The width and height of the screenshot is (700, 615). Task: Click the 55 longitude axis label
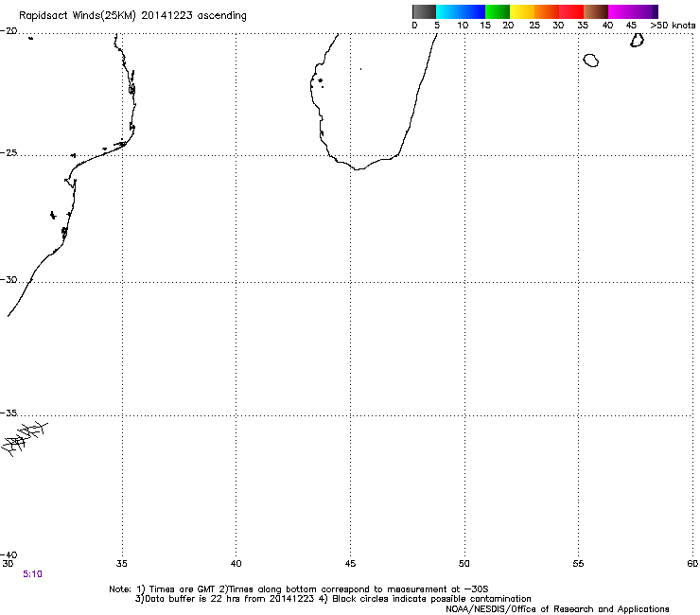tap(578, 564)
